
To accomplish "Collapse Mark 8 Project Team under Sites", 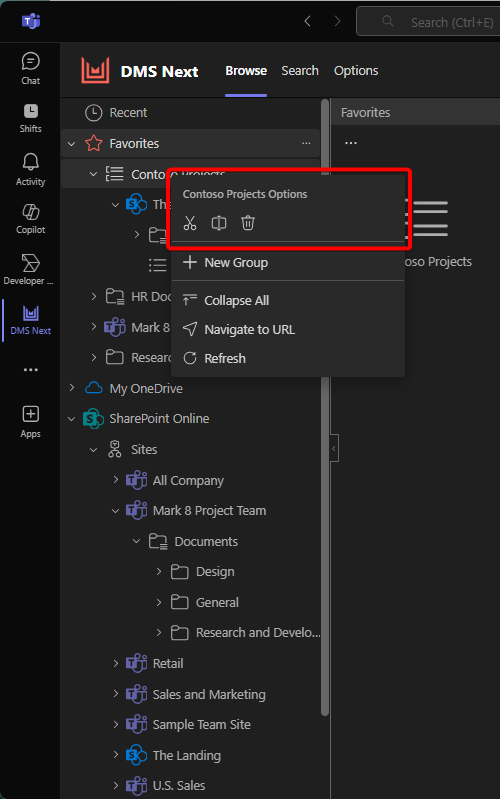I will [x=115, y=511].
